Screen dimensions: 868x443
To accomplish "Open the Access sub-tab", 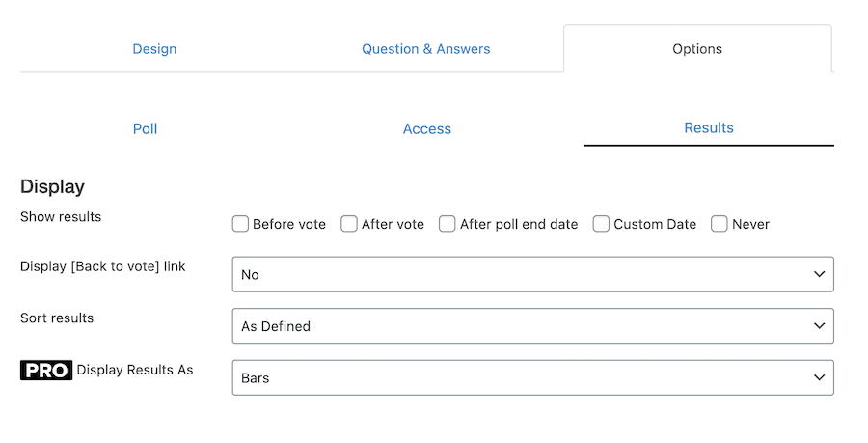I will 427,128.
